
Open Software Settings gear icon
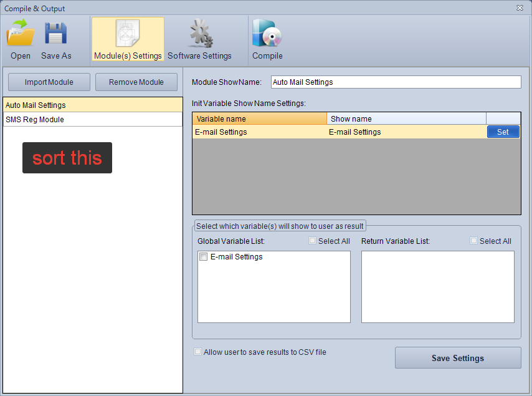point(199,34)
